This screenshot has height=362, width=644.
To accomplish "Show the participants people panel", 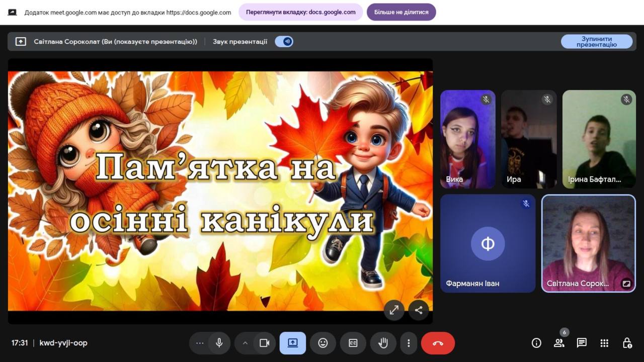I will [559, 343].
